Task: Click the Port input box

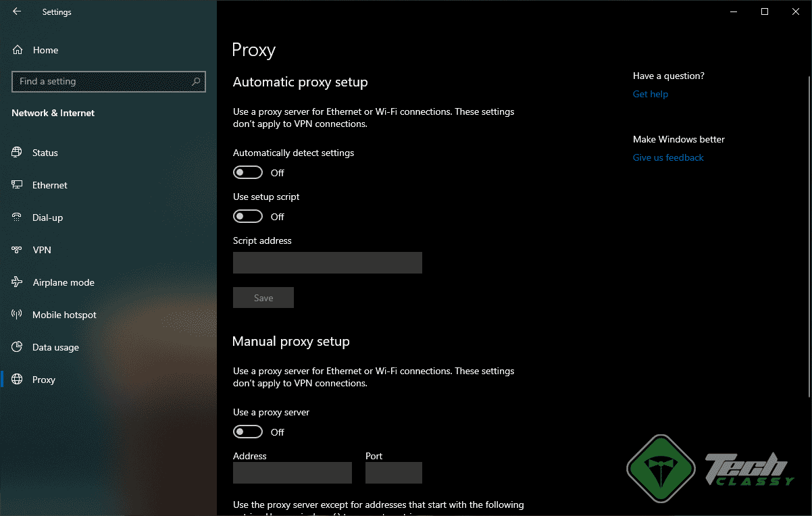Action: pos(393,473)
